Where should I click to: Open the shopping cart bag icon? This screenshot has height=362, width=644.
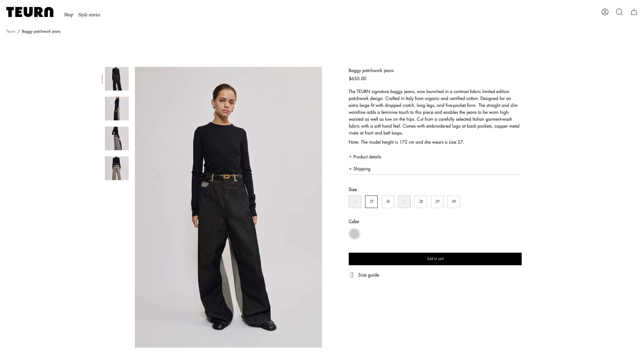pos(634,12)
